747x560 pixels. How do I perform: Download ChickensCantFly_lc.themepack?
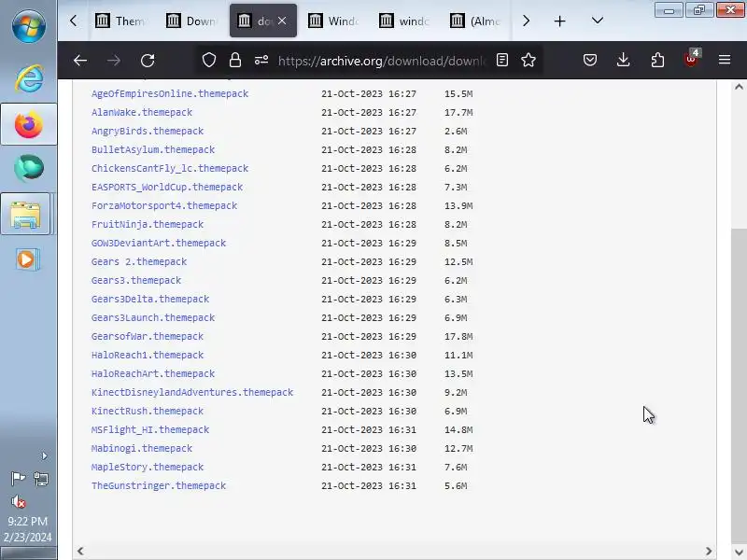tap(170, 169)
